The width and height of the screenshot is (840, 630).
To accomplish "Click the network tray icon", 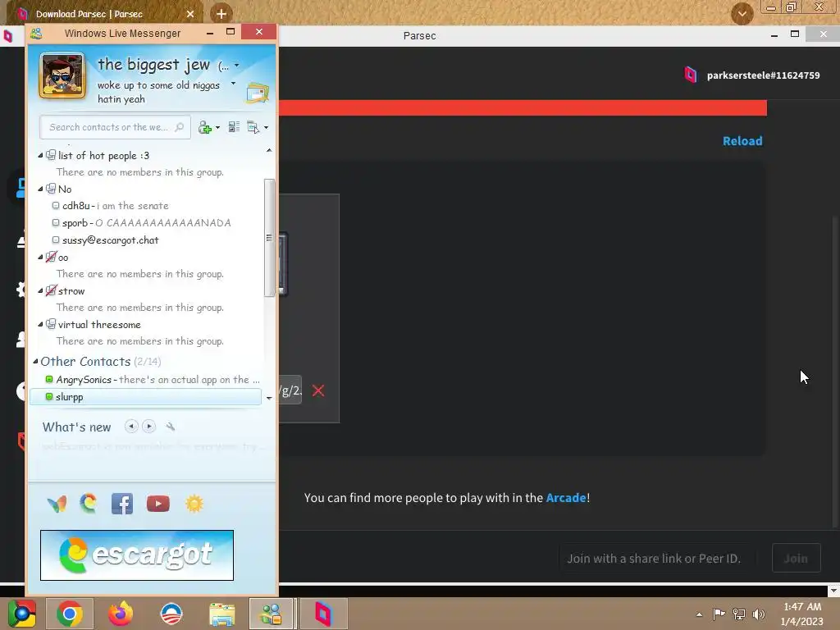I will [x=739, y=614].
